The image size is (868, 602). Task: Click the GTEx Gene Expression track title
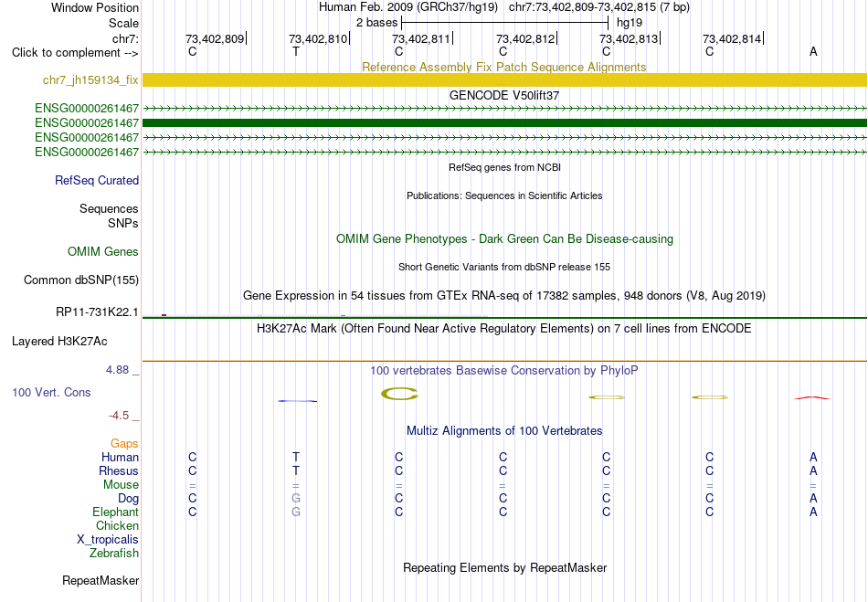(x=504, y=295)
